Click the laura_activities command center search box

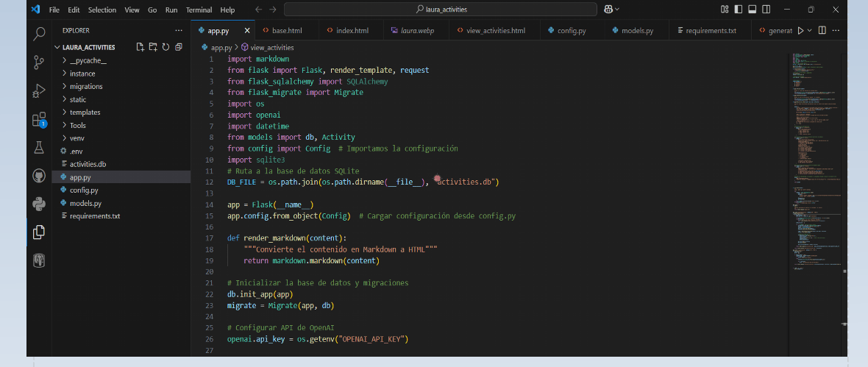pyautogui.click(x=441, y=10)
